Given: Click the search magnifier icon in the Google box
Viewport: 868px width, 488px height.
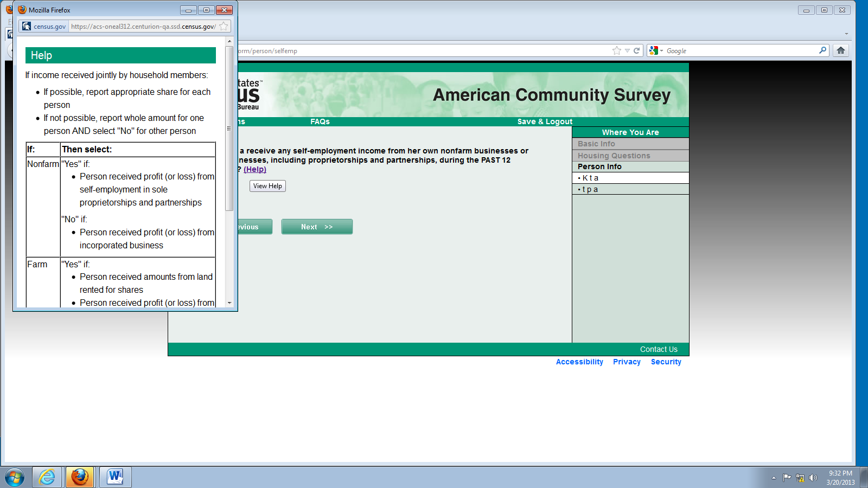Looking at the screenshot, I should [822, 50].
